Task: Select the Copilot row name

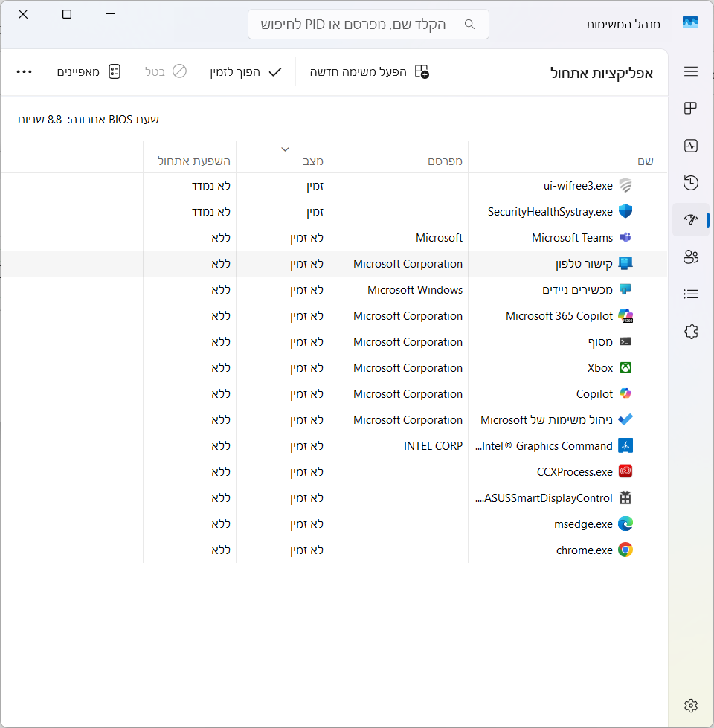Action: tap(594, 393)
